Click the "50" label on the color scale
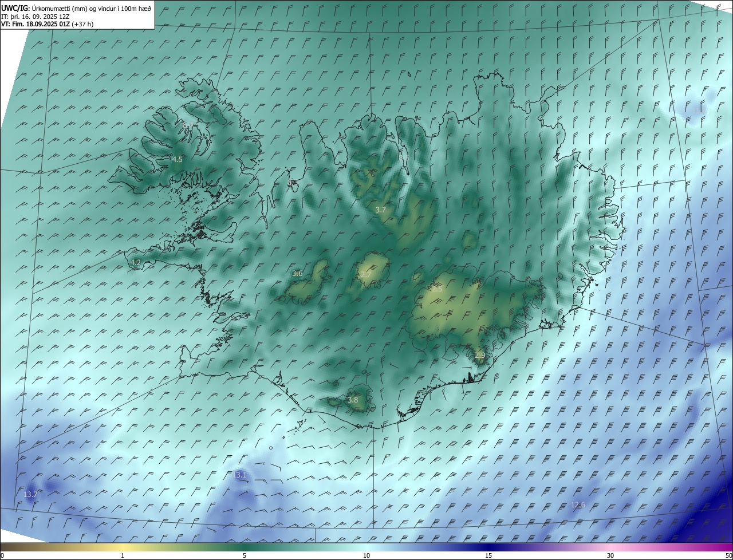Image resolution: width=733 pixels, height=560 pixels. tap(728, 556)
